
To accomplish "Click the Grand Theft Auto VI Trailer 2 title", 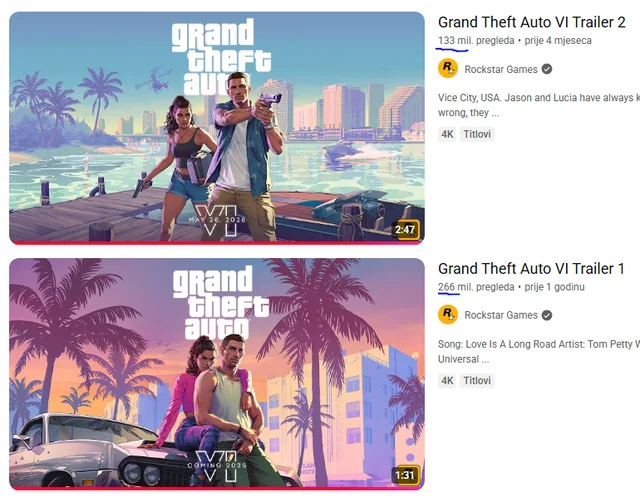I will tap(531, 22).
